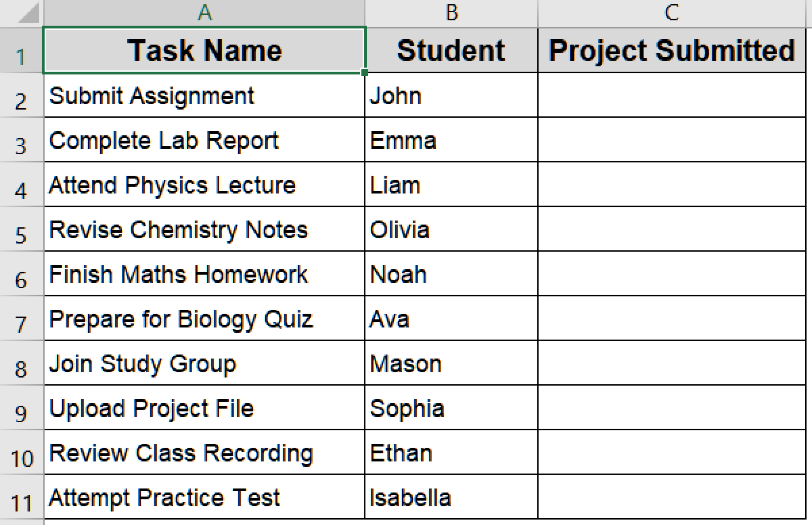
Task: Click the Task Name header cell
Action: pyautogui.click(x=204, y=50)
